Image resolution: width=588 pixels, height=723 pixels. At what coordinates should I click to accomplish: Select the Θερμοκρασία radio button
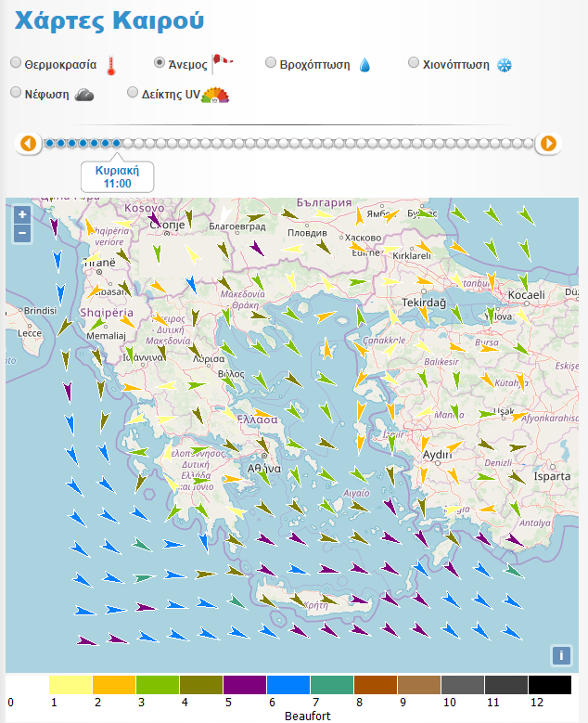pos(16,63)
